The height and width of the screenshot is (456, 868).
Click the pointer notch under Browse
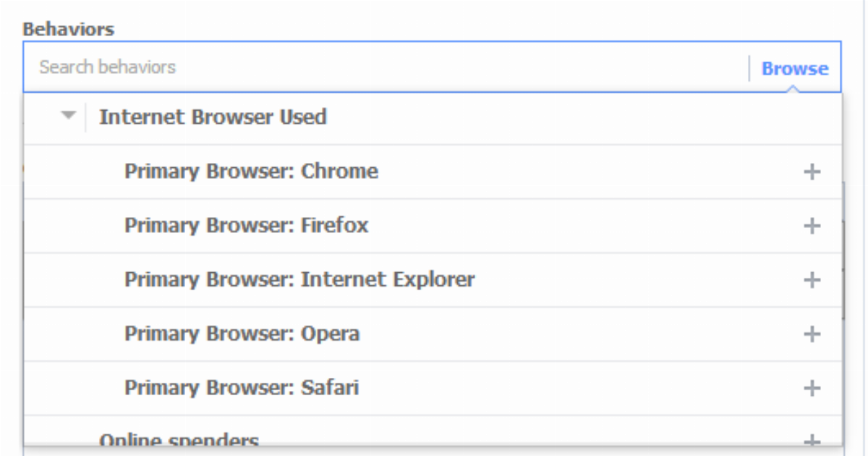793,89
